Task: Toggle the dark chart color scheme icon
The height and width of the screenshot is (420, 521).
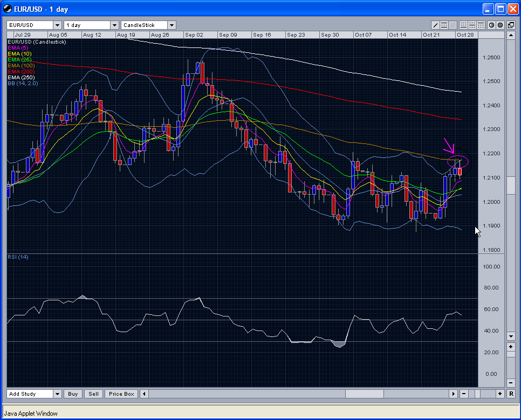Action: tap(500, 25)
